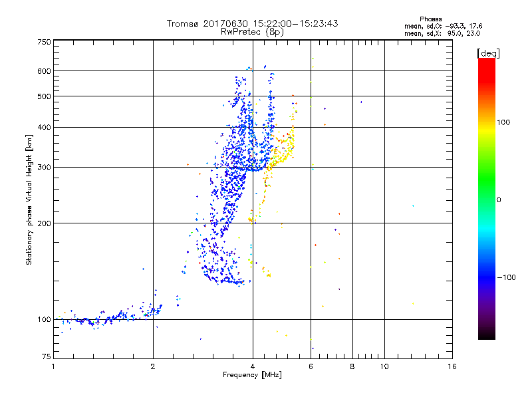Viewport: 532px width, 399px height.
Task: Click the "Frequency [MHz]" axis label
Action: pos(252,375)
